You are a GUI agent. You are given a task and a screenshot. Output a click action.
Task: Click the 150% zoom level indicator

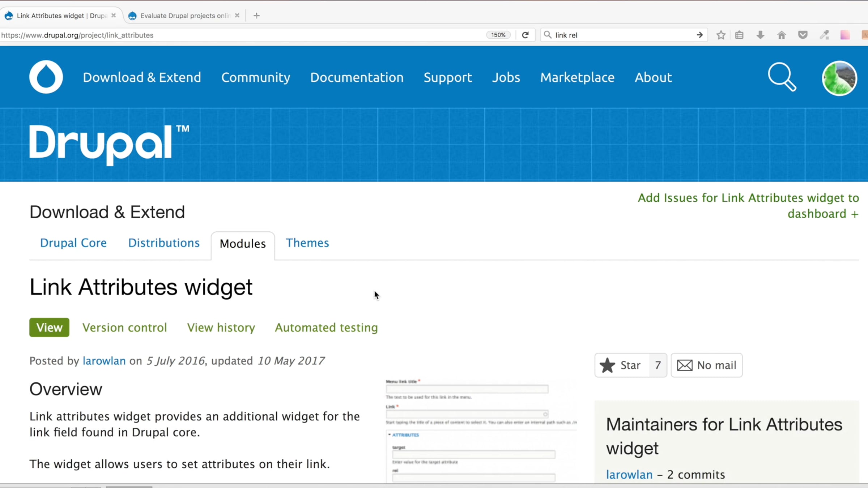498,35
